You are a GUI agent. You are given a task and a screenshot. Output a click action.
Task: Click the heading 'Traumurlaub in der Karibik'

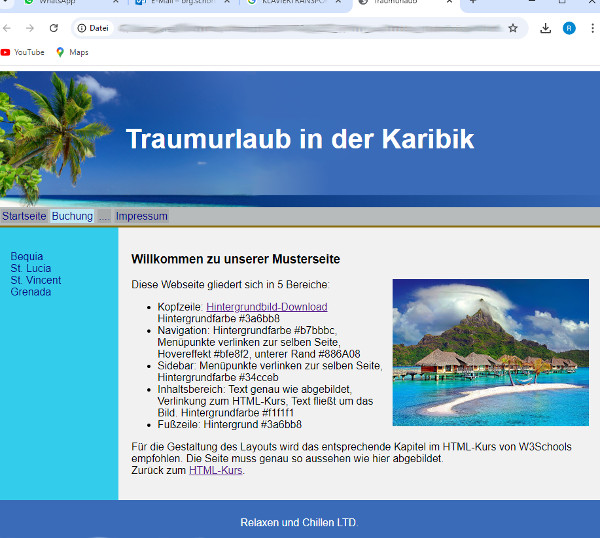(x=300, y=139)
